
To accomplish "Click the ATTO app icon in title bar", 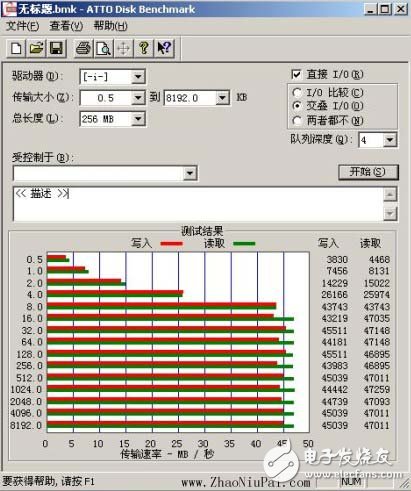I will click(x=9, y=9).
